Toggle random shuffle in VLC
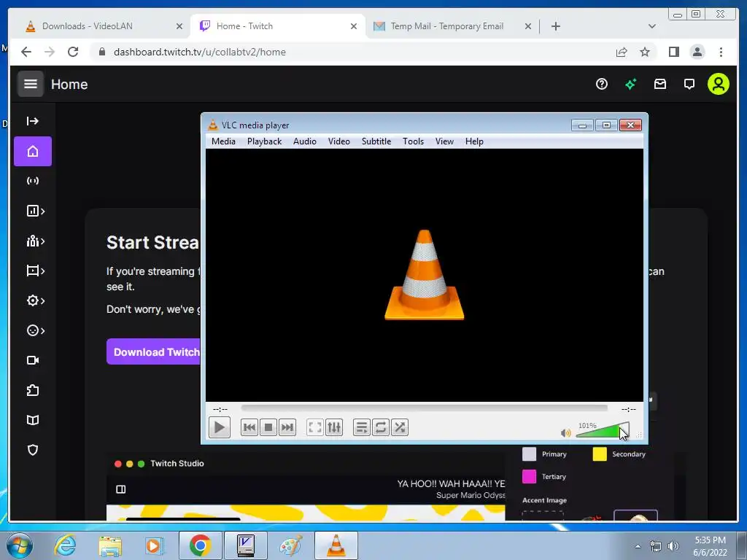 point(400,427)
